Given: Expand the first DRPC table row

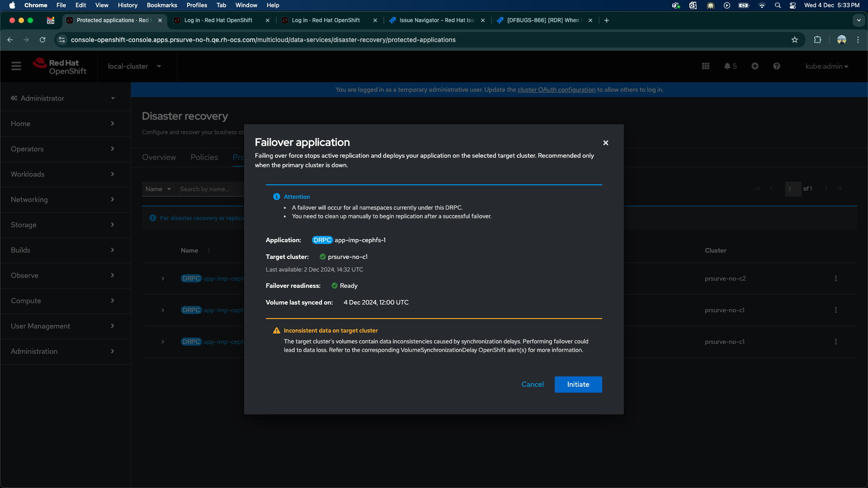Looking at the screenshot, I should click(x=163, y=279).
